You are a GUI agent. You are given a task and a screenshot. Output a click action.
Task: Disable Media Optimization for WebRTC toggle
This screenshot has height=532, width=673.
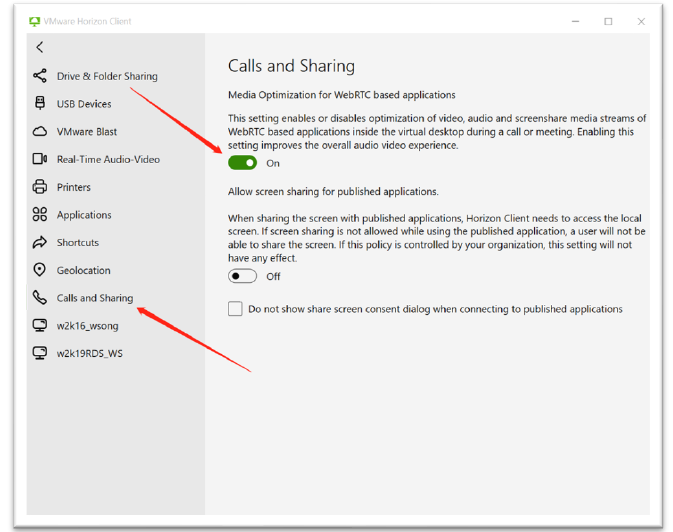[242, 163]
